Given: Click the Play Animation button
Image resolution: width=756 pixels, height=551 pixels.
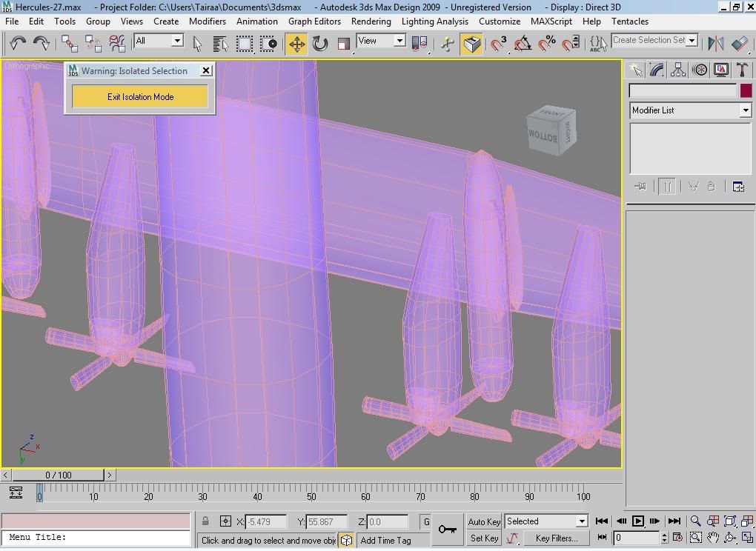Looking at the screenshot, I should (637, 521).
